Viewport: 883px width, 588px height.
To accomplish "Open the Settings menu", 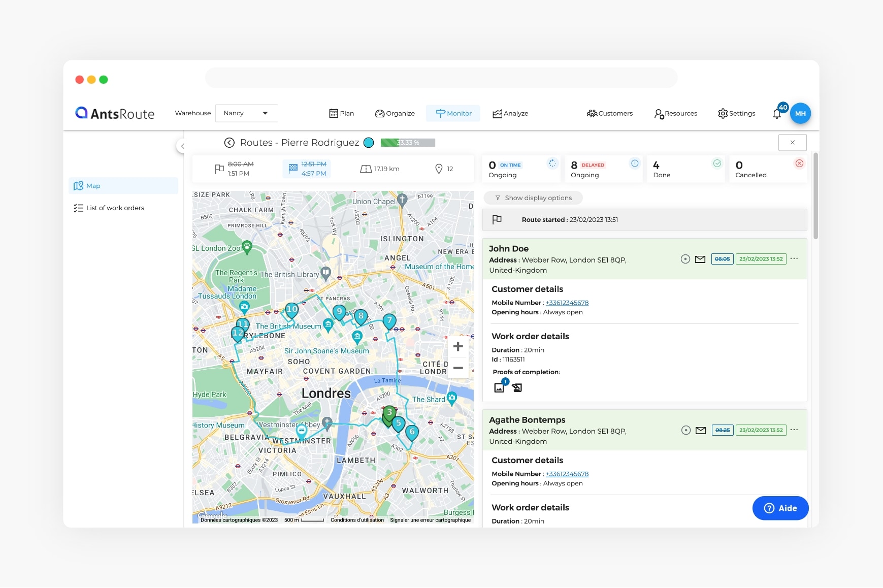I will 736,113.
